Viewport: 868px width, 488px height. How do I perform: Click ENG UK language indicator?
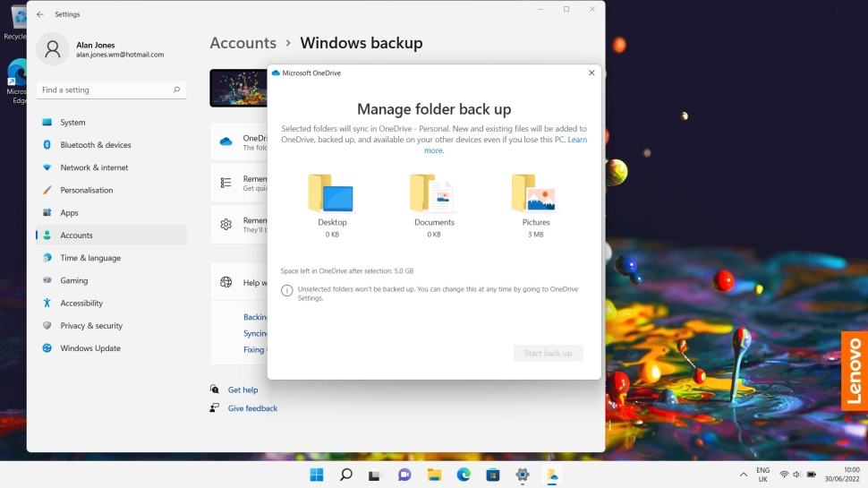762,475
